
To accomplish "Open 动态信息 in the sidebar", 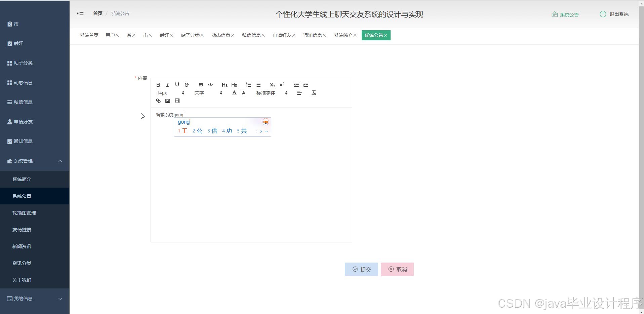I will point(35,83).
